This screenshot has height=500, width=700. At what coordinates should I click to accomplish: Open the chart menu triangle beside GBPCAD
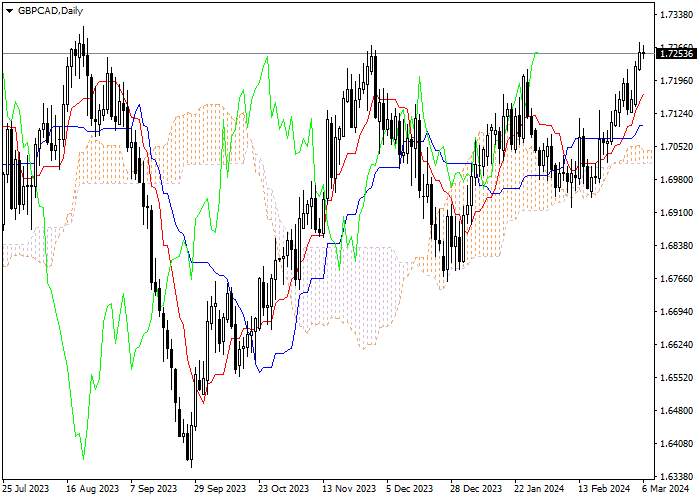9,11
